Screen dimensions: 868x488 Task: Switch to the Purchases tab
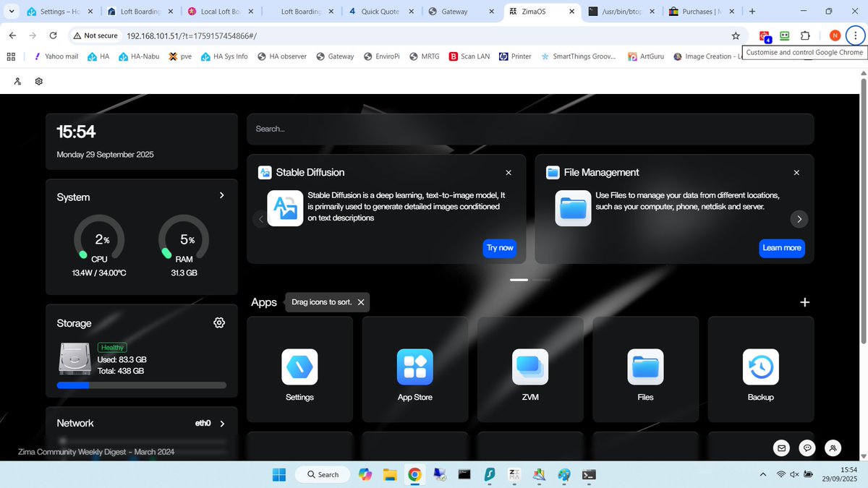[x=702, y=12]
